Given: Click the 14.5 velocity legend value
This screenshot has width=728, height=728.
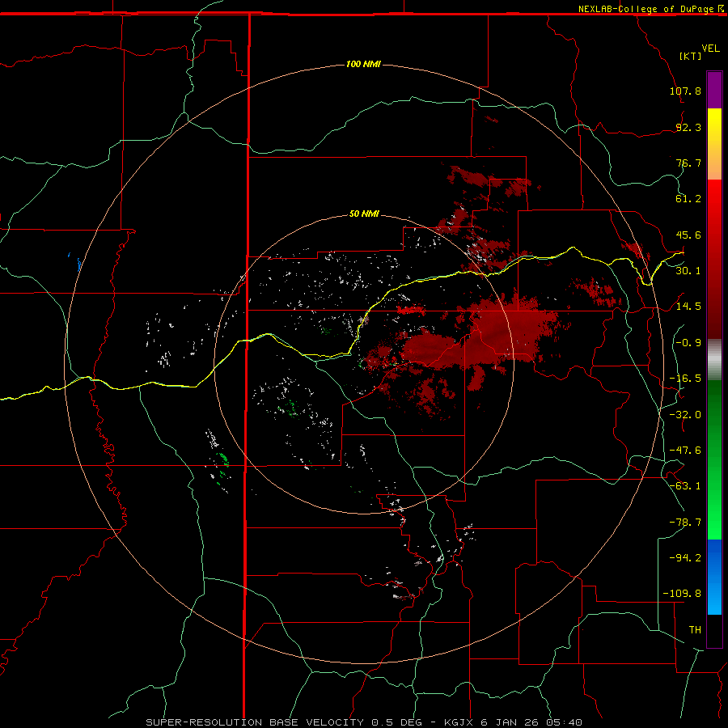Looking at the screenshot, I should 688,307.
